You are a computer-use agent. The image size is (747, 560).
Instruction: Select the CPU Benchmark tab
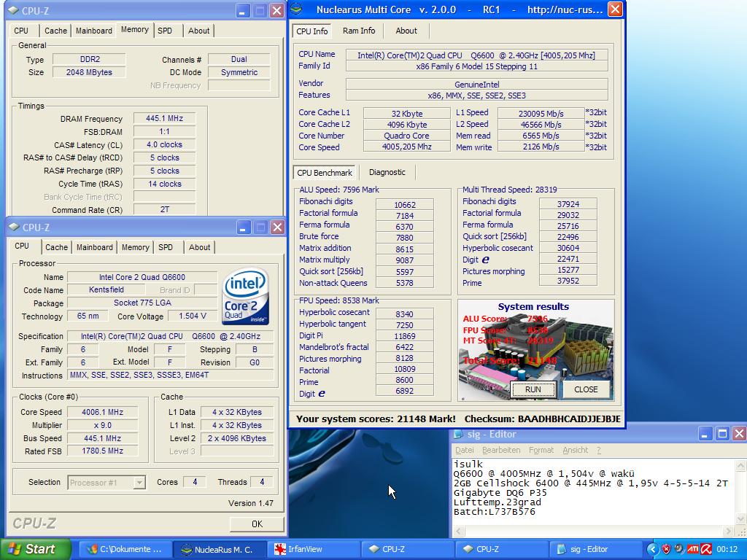click(325, 173)
